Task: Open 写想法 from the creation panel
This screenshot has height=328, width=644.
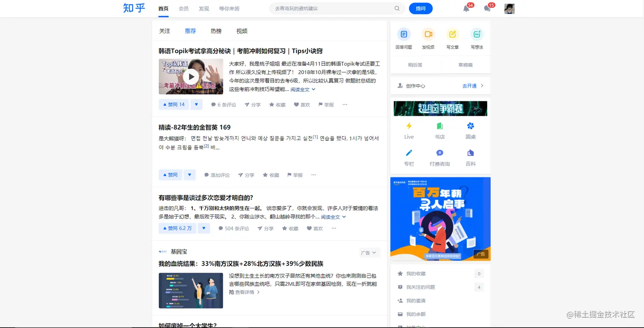Action: coord(477,34)
